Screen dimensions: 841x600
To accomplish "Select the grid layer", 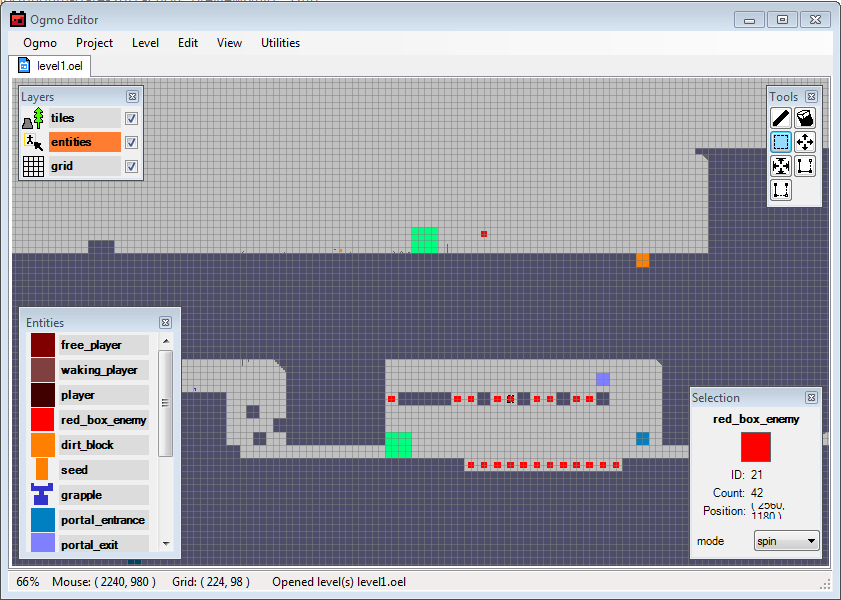I will tap(85, 166).
